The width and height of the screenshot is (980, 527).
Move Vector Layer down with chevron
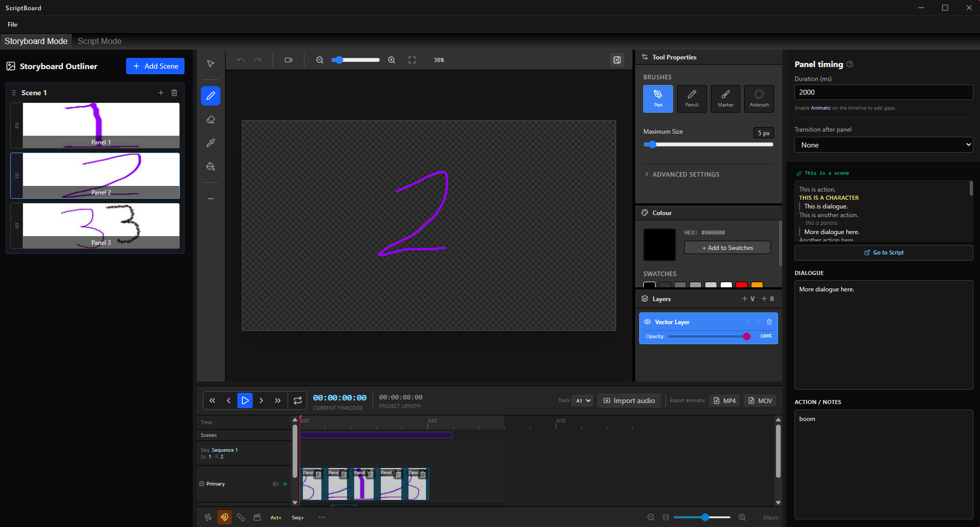point(759,322)
